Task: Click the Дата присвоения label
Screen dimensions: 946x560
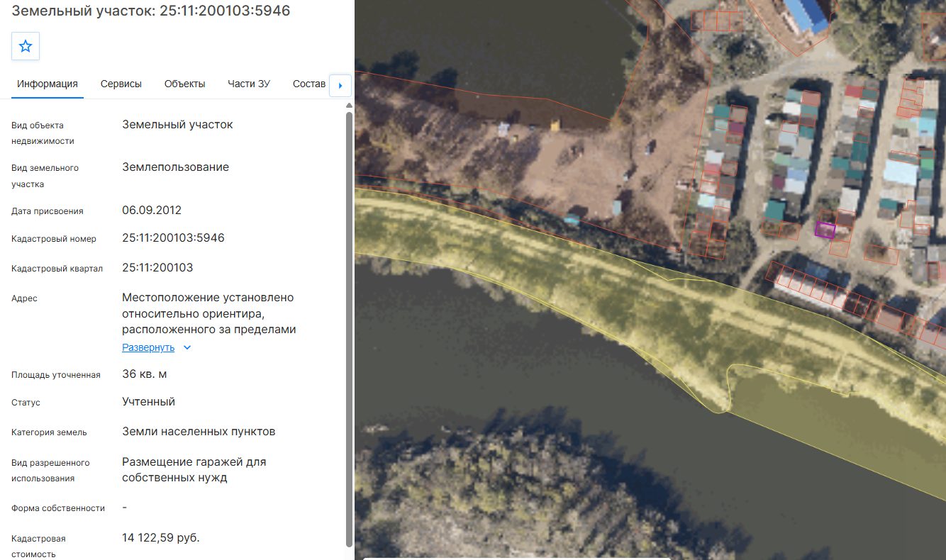Action: tap(48, 211)
